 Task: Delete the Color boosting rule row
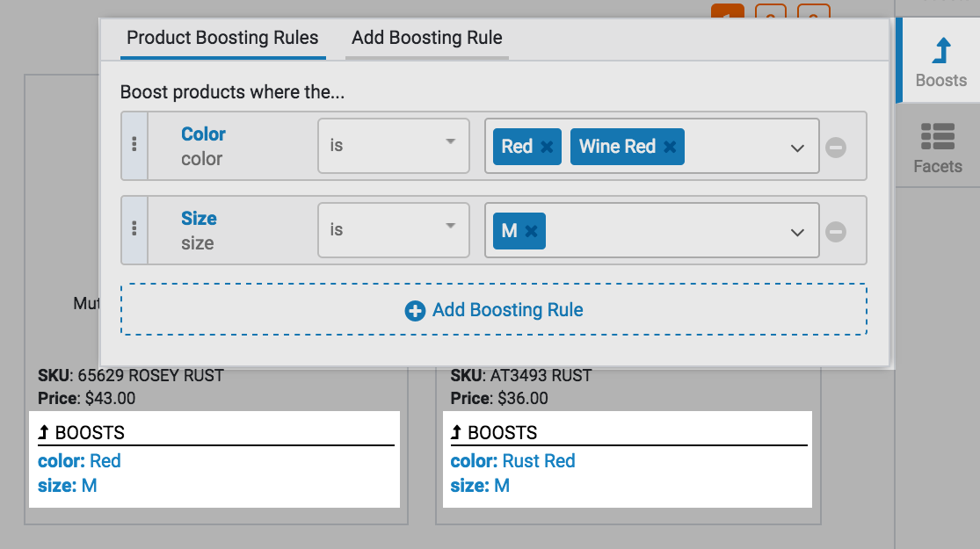[836, 148]
